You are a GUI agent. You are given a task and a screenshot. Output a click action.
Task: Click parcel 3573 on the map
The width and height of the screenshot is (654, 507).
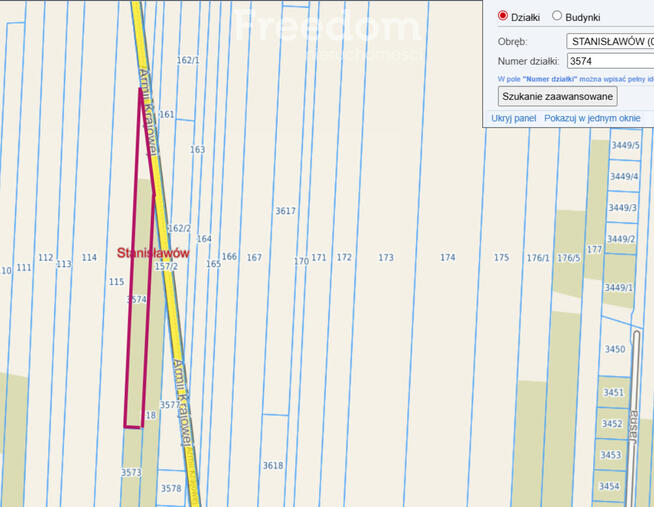click(x=131, y=472)
